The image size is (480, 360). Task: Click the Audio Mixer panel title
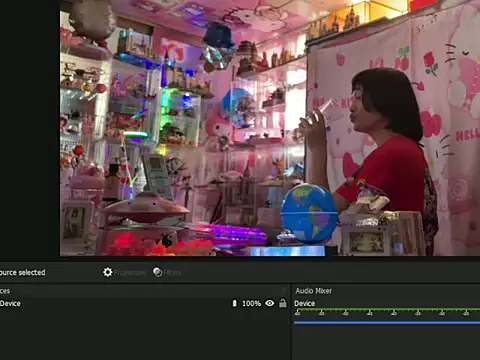click(314, 291)
